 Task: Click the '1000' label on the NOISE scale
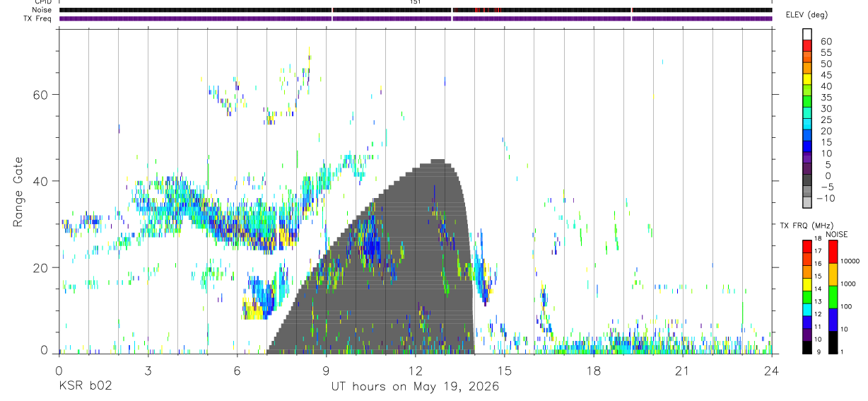[848, 284]
